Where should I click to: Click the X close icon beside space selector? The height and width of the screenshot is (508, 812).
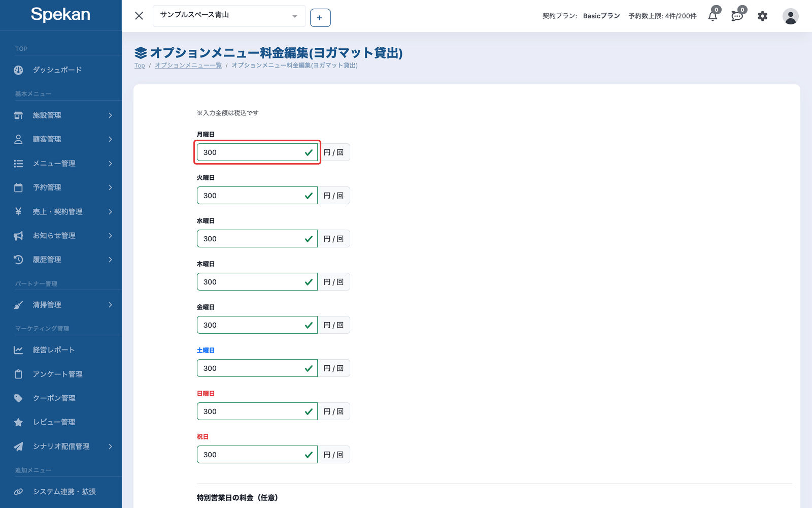click(x=139, y=16)
